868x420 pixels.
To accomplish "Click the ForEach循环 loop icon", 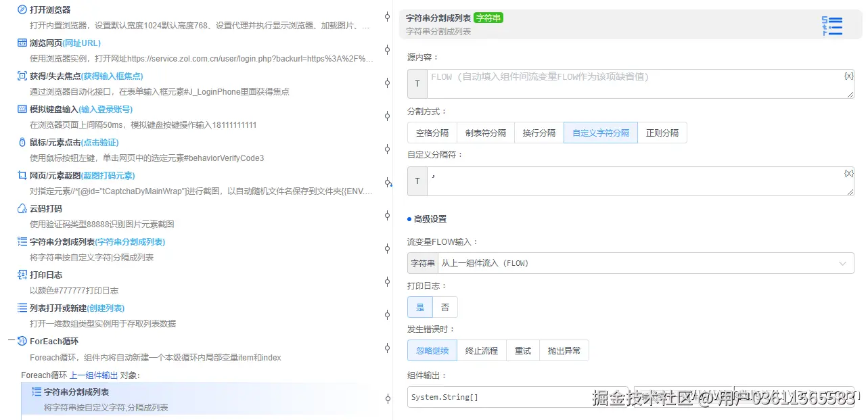I will (x=22, y=341).
